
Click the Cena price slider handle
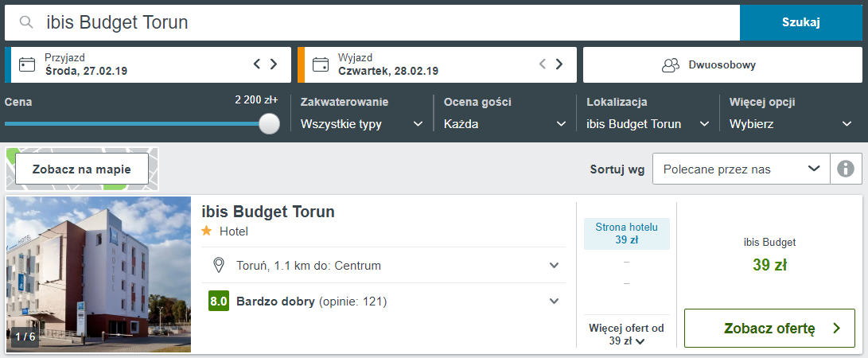pos(270,124)
